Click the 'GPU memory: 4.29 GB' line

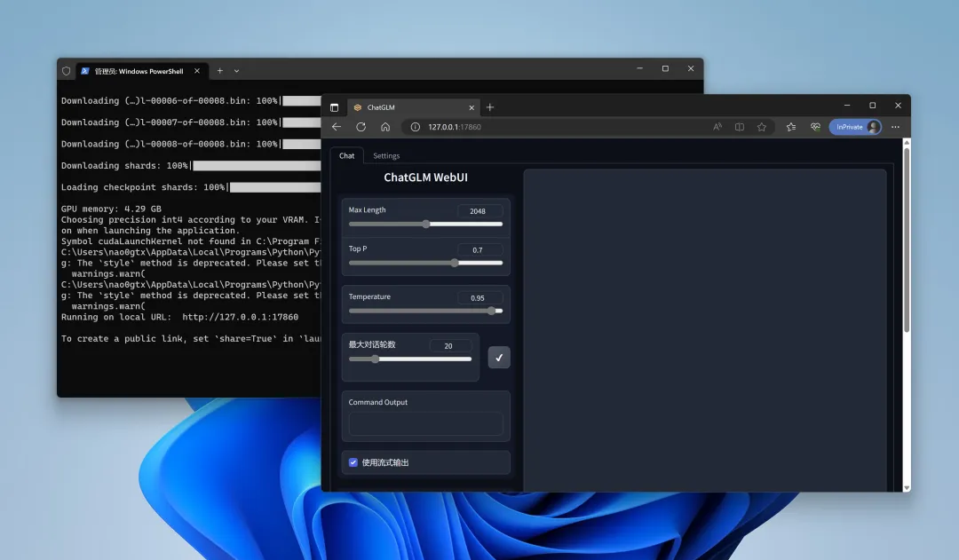111,209
